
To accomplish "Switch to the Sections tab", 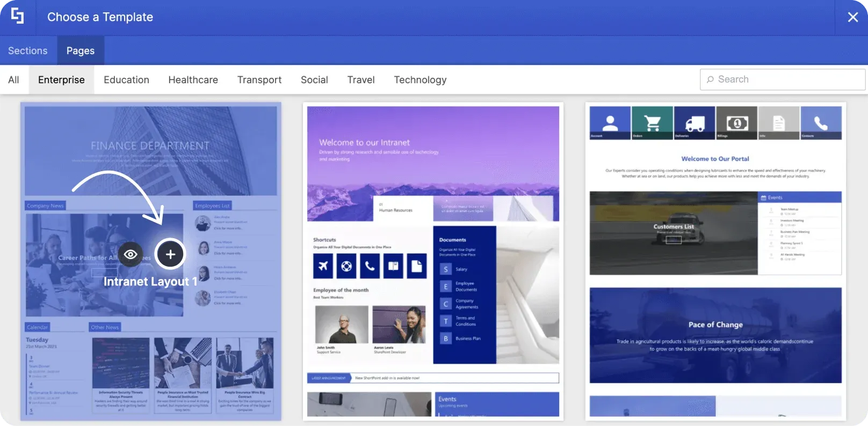I will pos(28,50).
